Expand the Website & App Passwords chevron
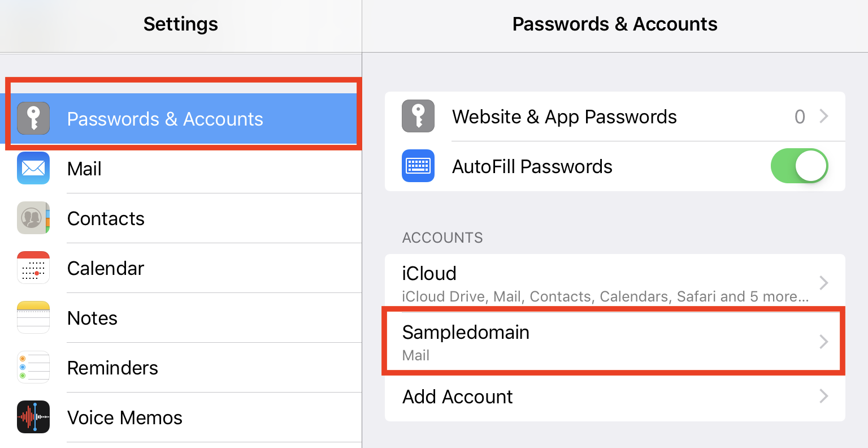 tap(824, 116)
